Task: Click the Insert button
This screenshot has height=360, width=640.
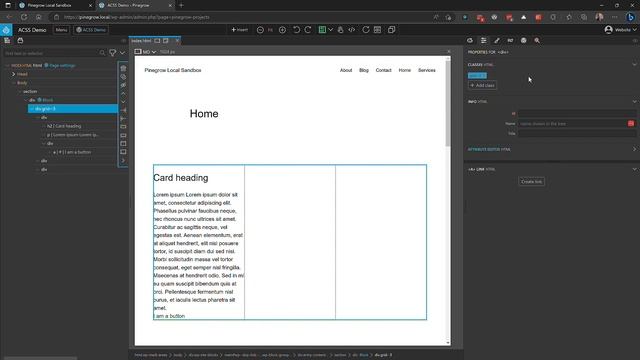Action: pyautogui.click(x=240, y=30)
